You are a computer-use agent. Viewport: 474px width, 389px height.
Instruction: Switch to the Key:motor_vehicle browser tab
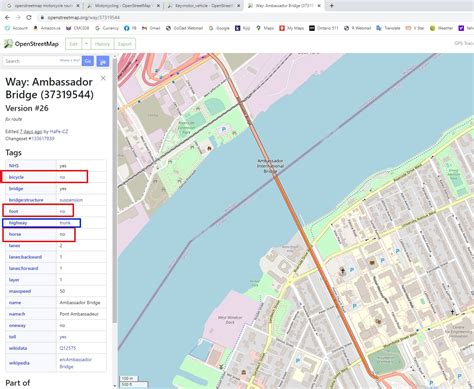pyautogui.click(x=203, y=6)
